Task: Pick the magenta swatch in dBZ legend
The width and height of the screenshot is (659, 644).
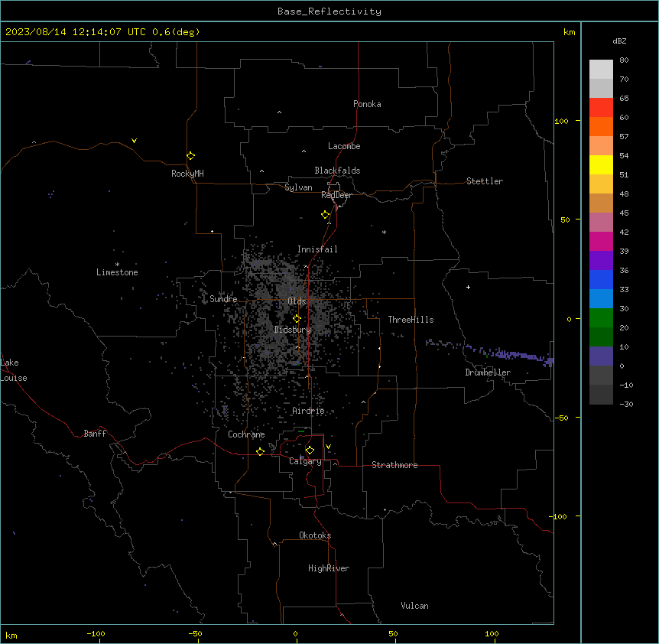Action: [x=601, y=241]
